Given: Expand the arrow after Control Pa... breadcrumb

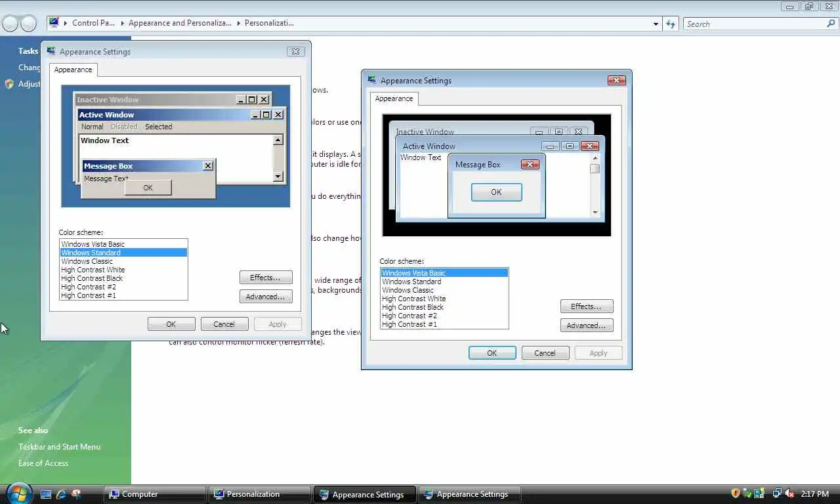Looking at the screenshot, I should click(x=122, y=23).
